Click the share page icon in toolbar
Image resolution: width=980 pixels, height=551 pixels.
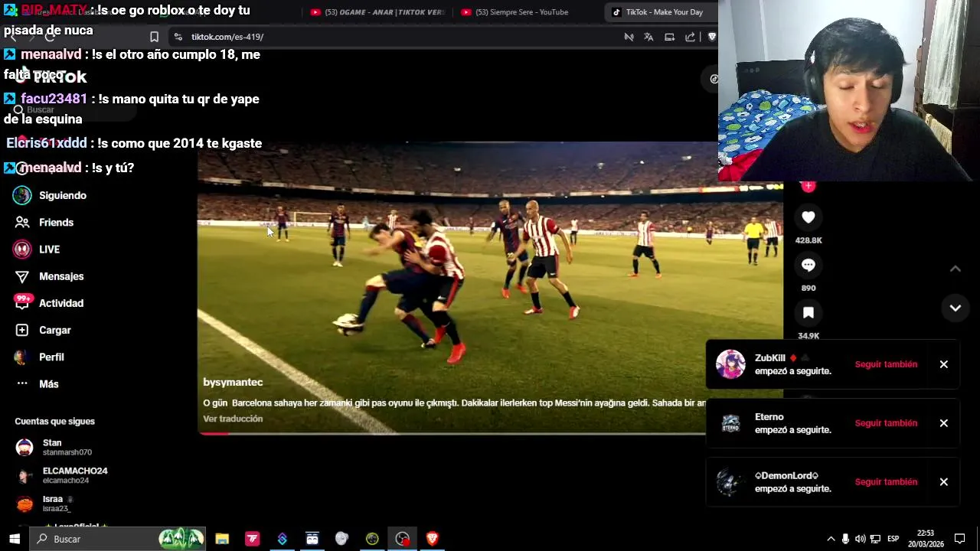click(690, 37)
